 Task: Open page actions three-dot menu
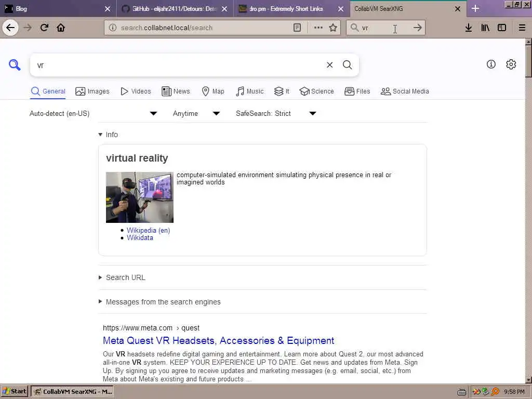click(318, 28)
